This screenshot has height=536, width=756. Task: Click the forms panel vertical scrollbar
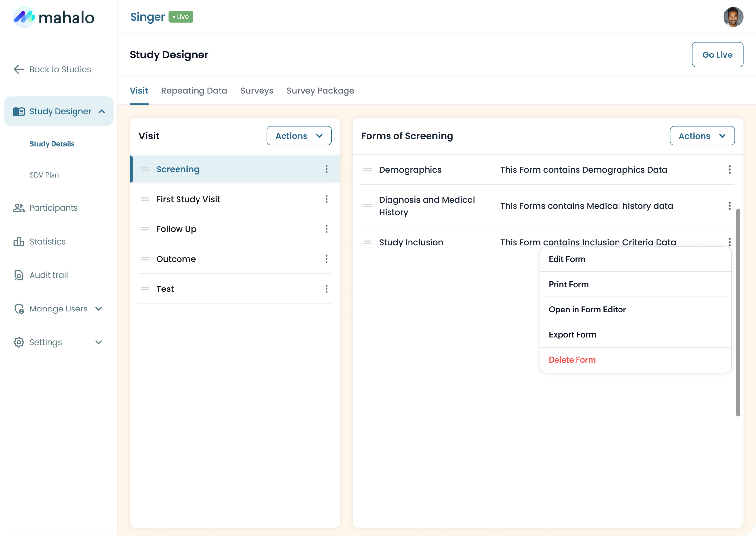pos(738,312)
